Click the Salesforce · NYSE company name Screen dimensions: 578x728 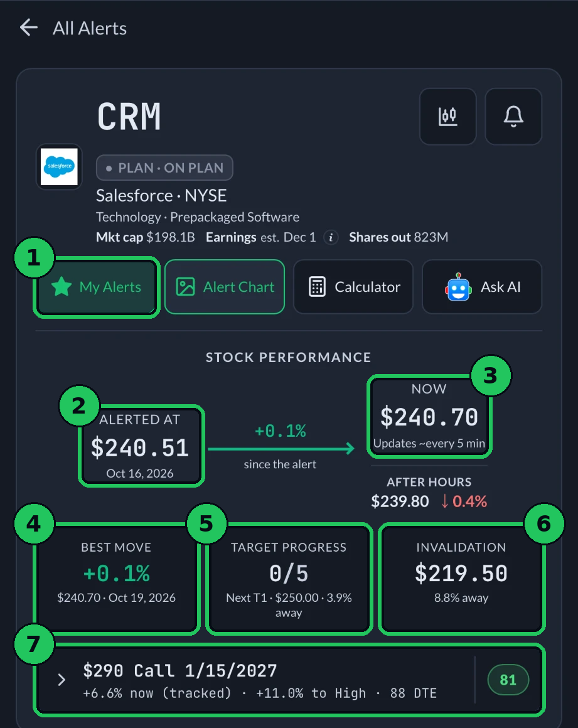161,195
